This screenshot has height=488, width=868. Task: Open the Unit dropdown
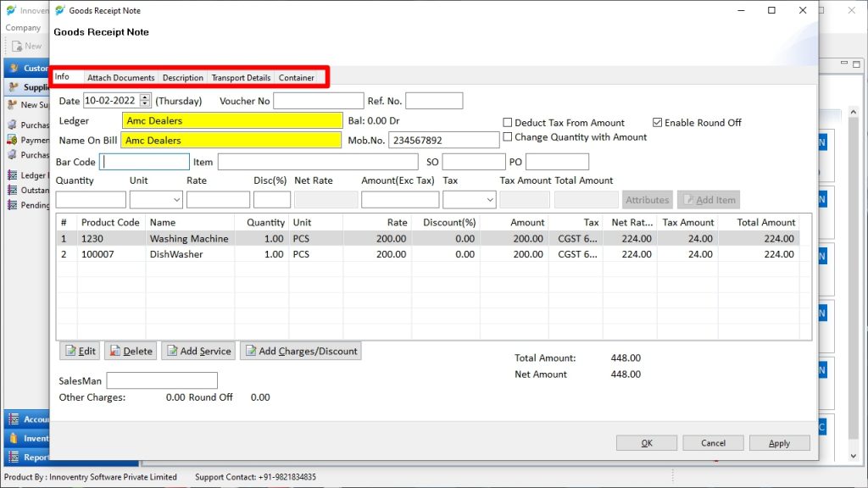tap(176, 200)
